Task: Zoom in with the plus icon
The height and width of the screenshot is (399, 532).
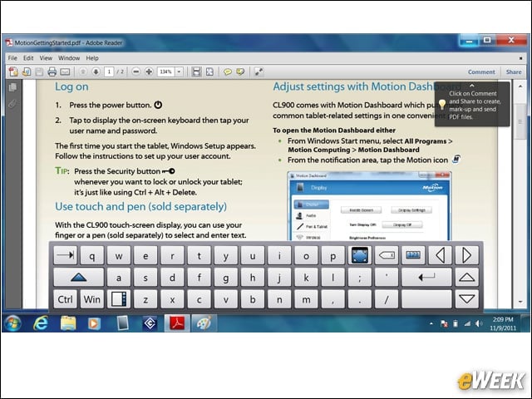Action: pyautogui.click(x=149, y=71)
